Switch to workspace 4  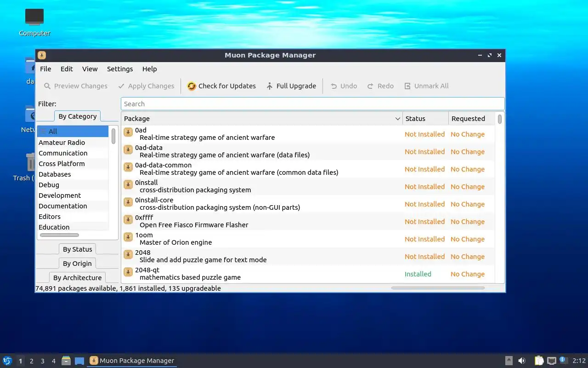[x=53, y=361]
